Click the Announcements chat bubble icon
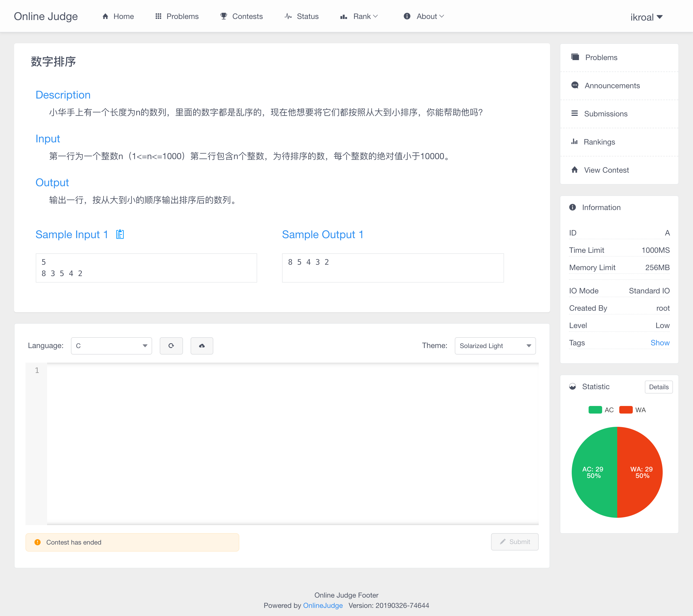Image resolution: width=693 pixels, height=616 pixels. click(575, 85)
